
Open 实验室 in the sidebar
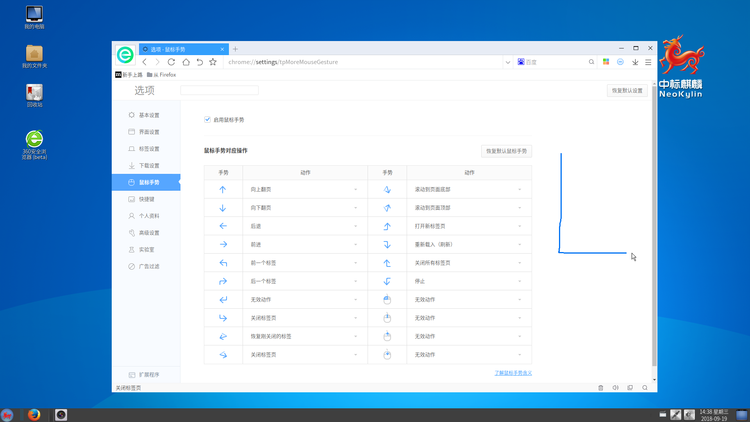point(146,249)
